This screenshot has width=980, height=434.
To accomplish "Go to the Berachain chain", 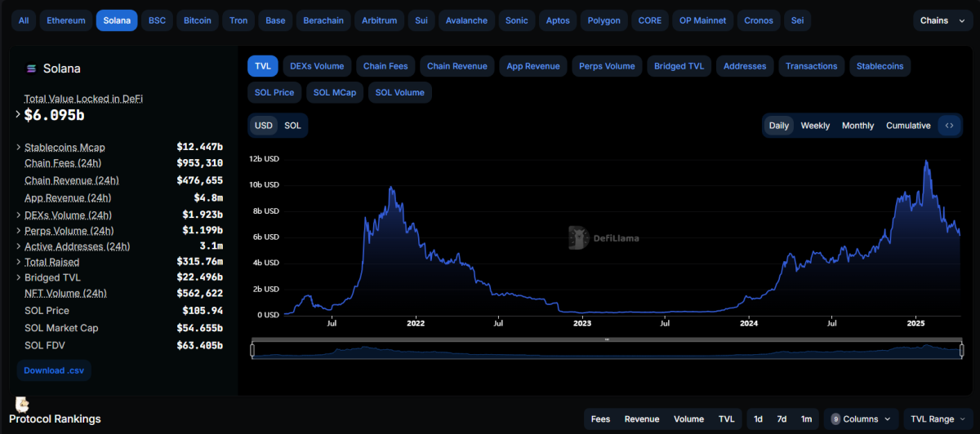I will coord(323,20).
